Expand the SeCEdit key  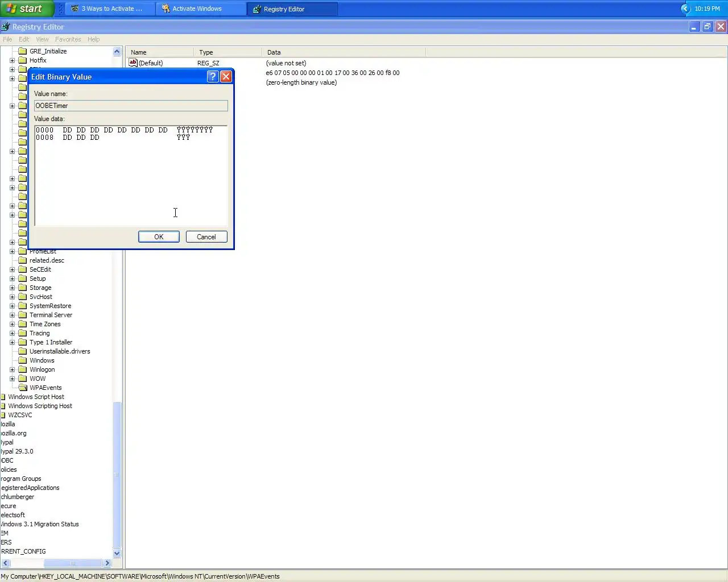12,269
